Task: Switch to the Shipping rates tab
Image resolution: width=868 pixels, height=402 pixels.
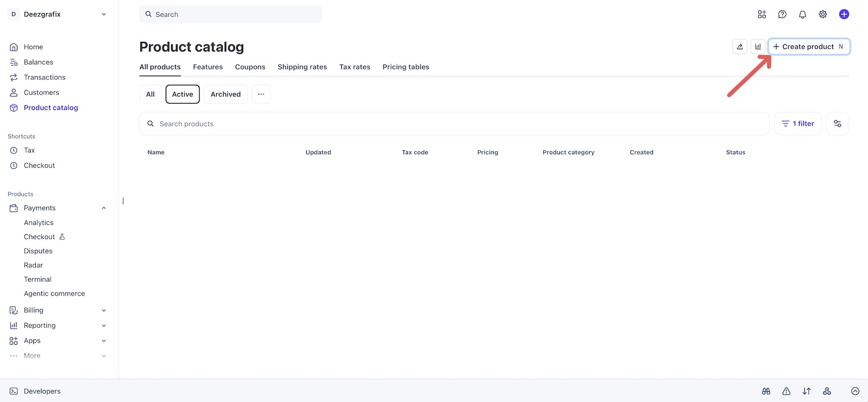Action: coord(302,67)
